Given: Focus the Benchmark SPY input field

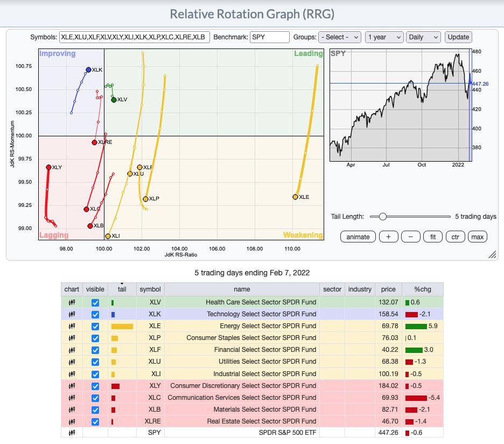Looking at the screenshot, I should click(x=270, y=37).
